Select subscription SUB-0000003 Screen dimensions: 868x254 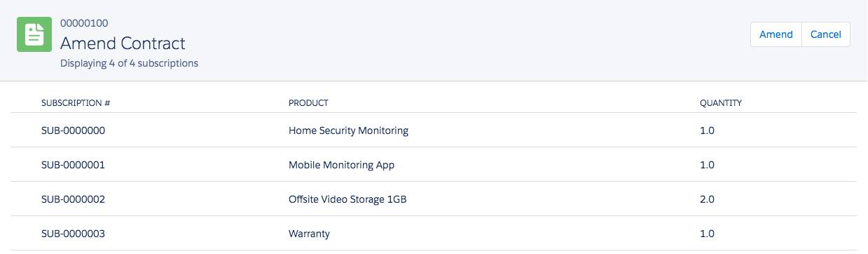[x=73, y=234]
